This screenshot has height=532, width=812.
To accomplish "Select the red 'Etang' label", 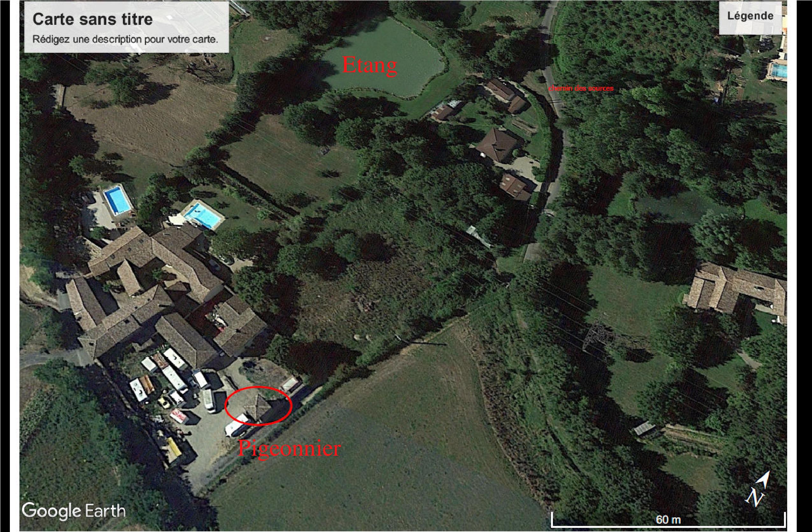I will point(370,65).
